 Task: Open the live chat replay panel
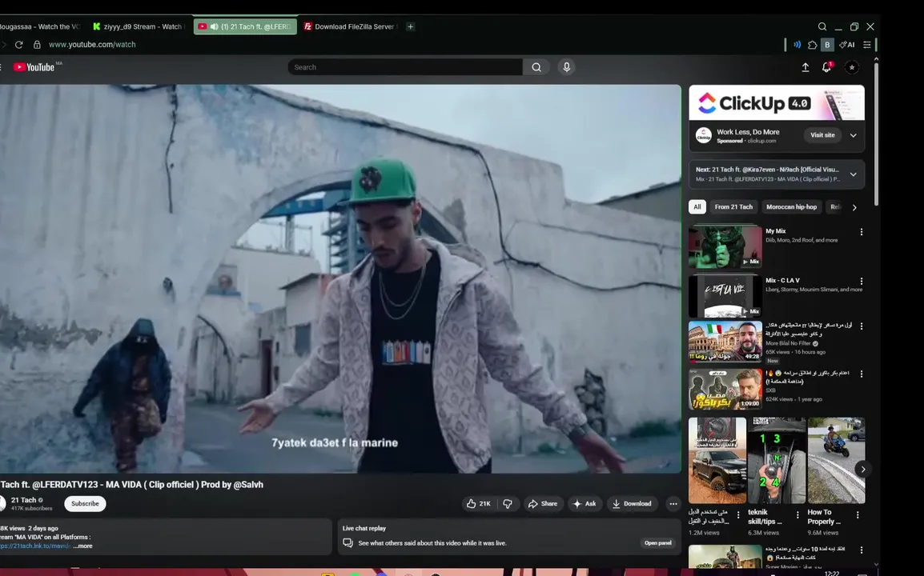tap(657, 543)
